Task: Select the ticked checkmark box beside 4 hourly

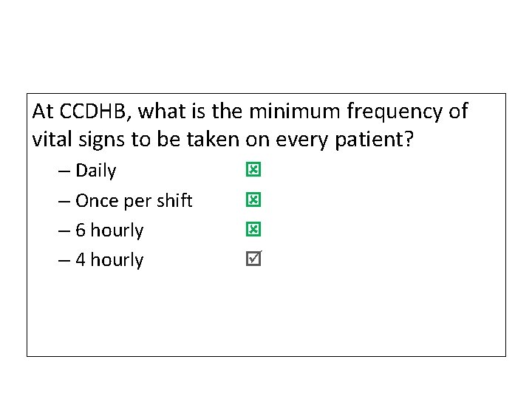Action: coord(253,259)
